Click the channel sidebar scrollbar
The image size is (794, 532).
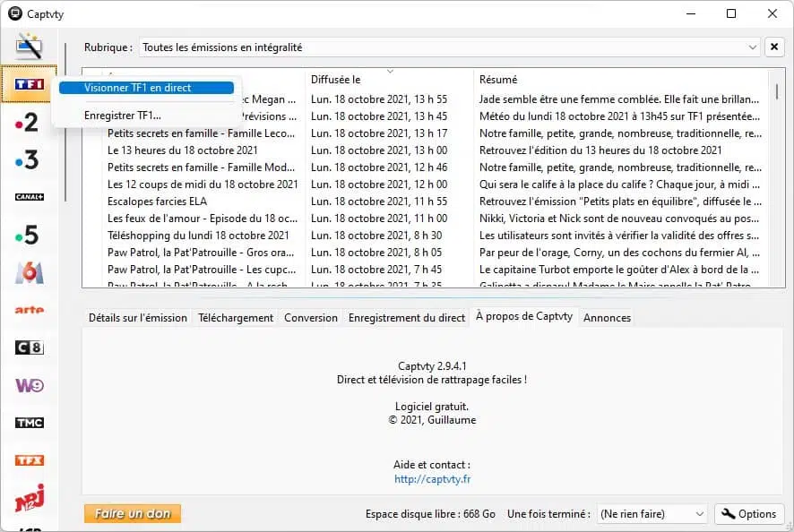point(65,122)
